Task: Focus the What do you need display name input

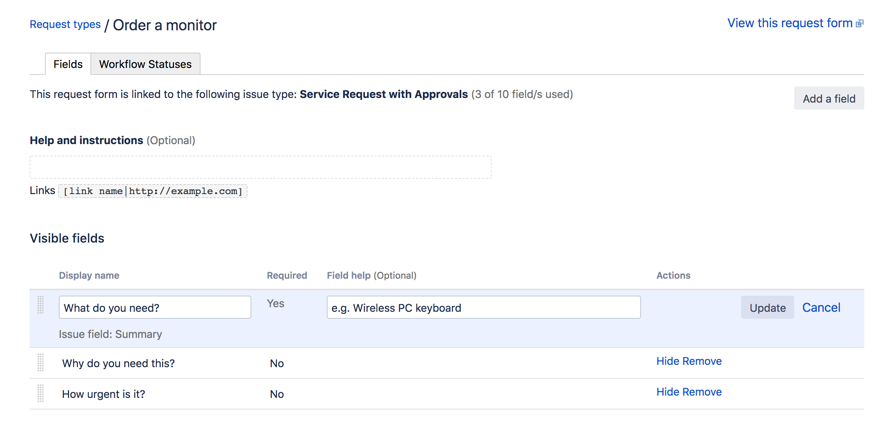Action: [x=155, y=307]
